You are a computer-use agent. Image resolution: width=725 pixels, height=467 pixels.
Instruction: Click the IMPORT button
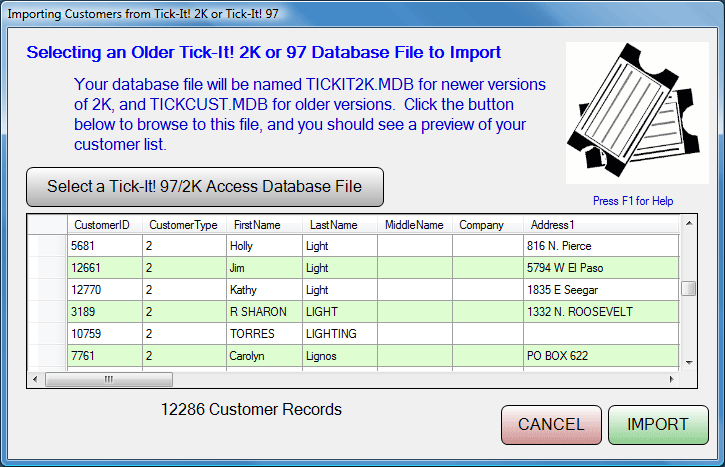658,425
